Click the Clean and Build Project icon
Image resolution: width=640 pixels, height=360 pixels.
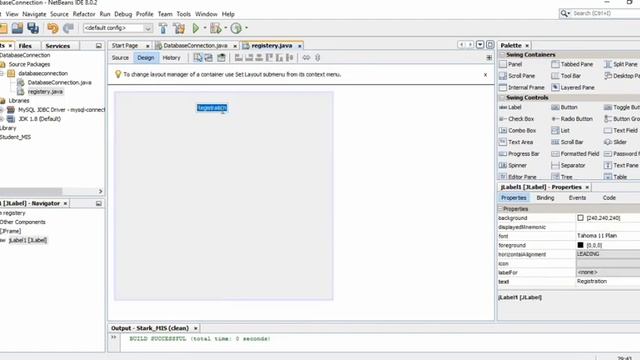[179, 28]
